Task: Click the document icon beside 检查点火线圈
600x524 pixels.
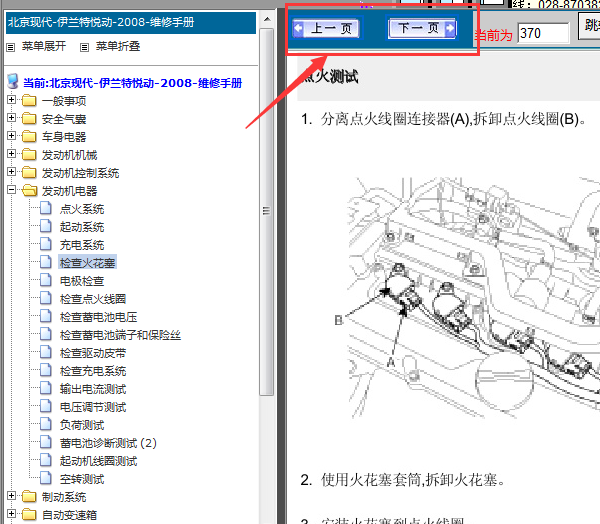Action: click(x=46, y=298)
